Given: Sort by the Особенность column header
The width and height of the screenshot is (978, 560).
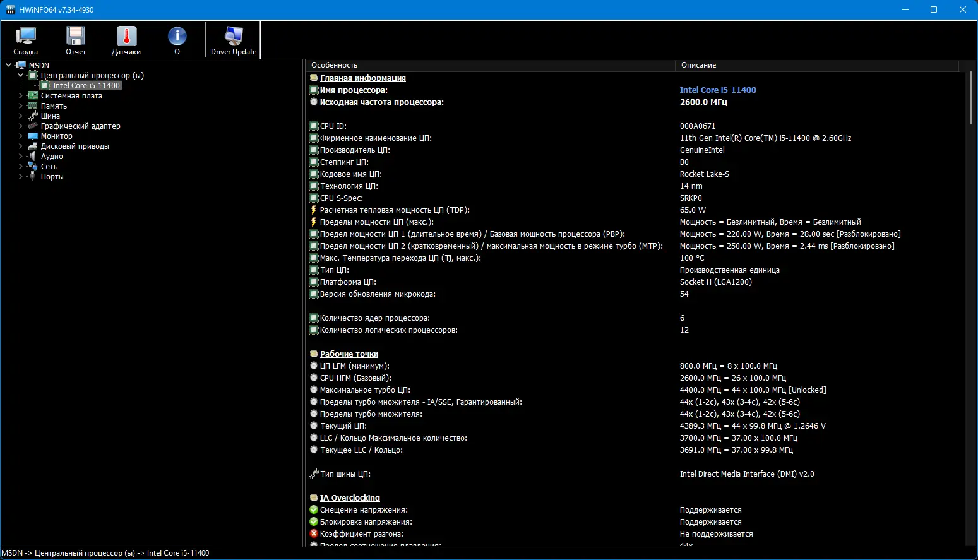Looking at the screenshot, I should pos(491,65).
